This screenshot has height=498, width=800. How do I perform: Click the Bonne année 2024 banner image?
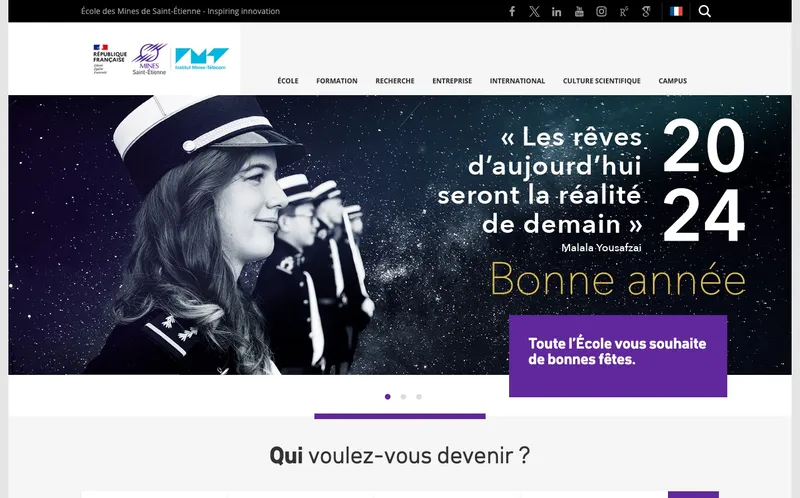[399, 235]
